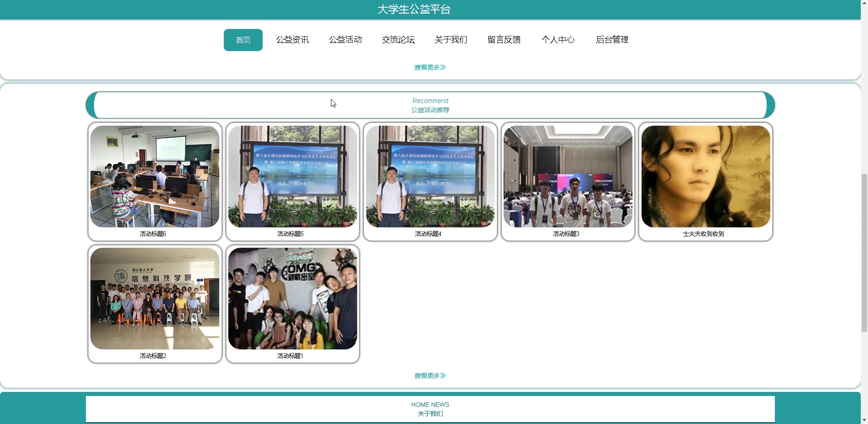
Task: Open the 留言反馈 menu item
Action: click(x=504, y=40)
